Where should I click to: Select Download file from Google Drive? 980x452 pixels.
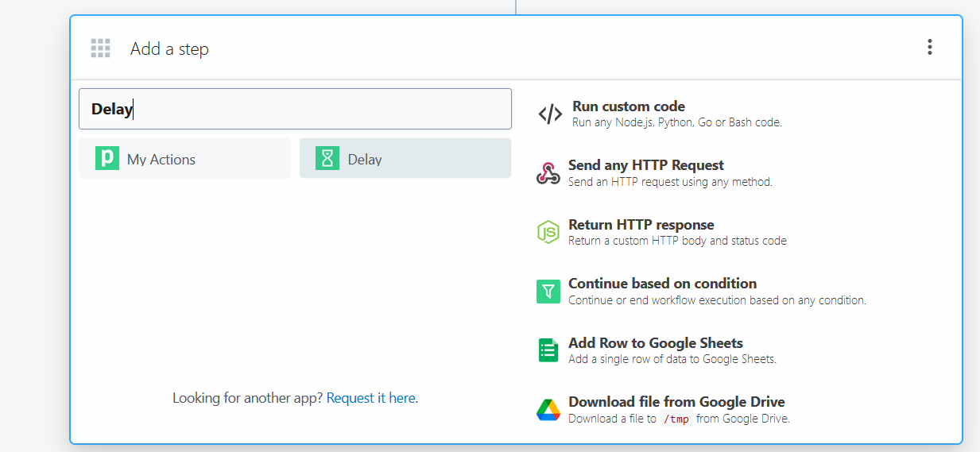tap(676, 402)
